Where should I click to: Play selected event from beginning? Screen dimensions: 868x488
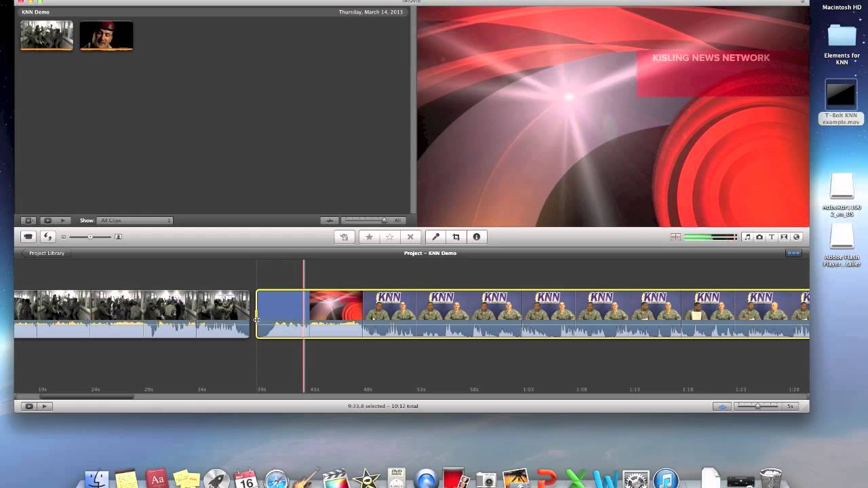pos(63,220)
